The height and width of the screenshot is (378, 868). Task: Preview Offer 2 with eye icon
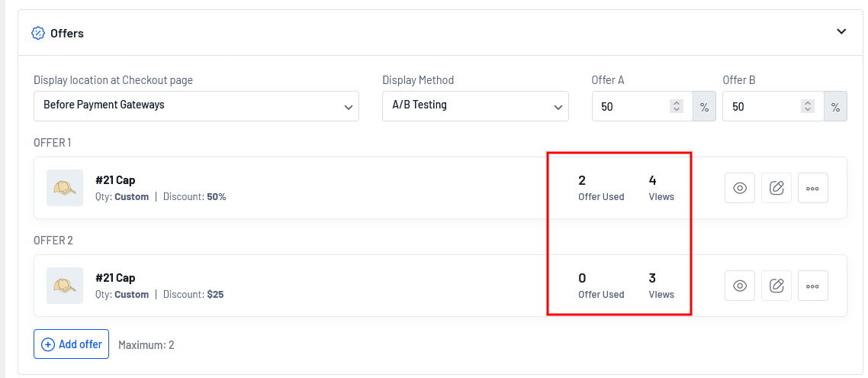click(x=739, y=286)
